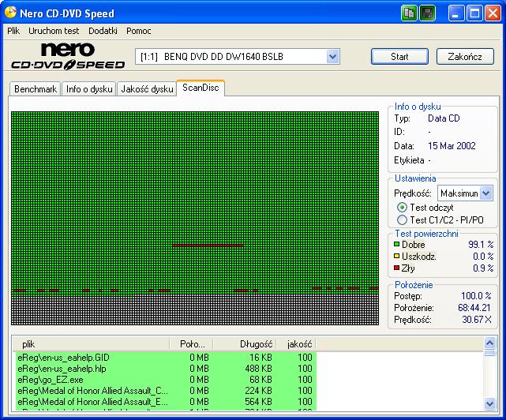The width and height of the screenshot is (506, 420).
Task: Sort by the Długość column header
Action: pyautogui.click(x=246, y=344)
